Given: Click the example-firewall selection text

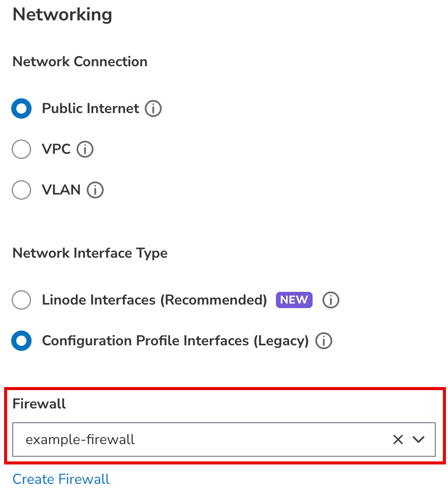Looking at the screenshot, I should pyautogui.click(x=80, y=439).
